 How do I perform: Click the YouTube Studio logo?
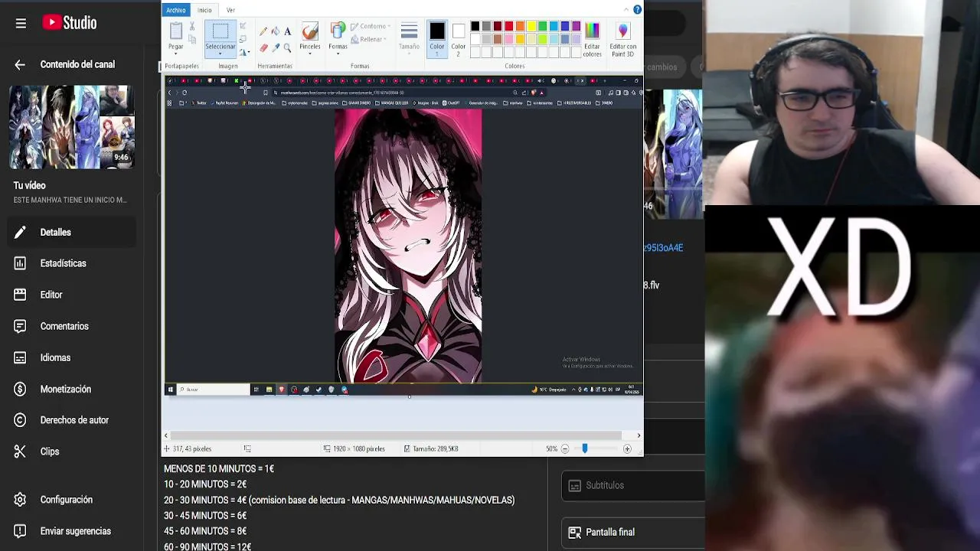click(70, 23)
